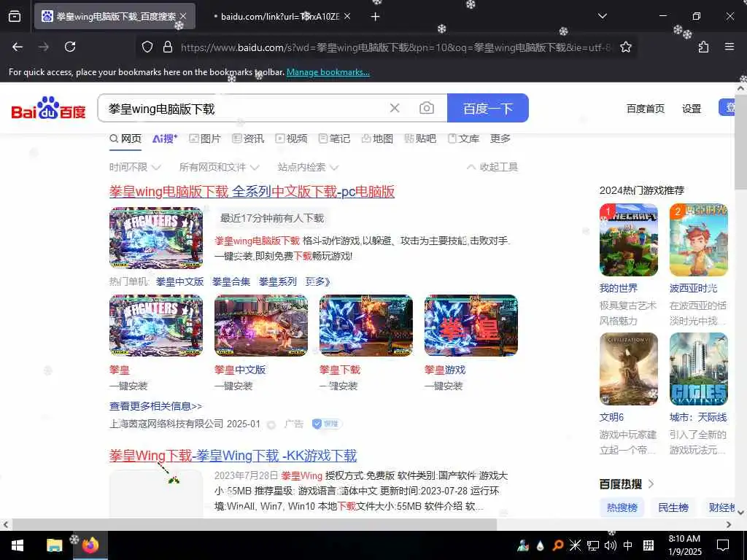Screen dimensions: 747x560
Task: Open tracking protection shield icon
Action: [x=147, y=47]
